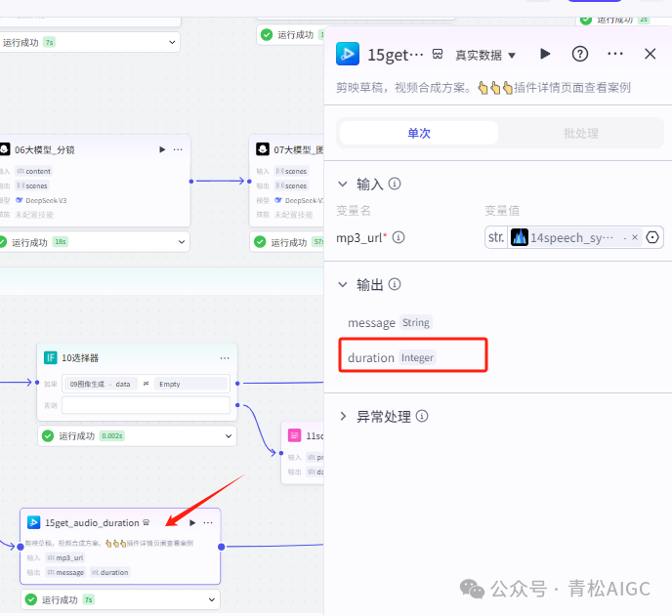Image resolution: width=672 pixels, height=616 pixels.
Task: Click the pink 11sc node icon
Action: coord(294,435)
